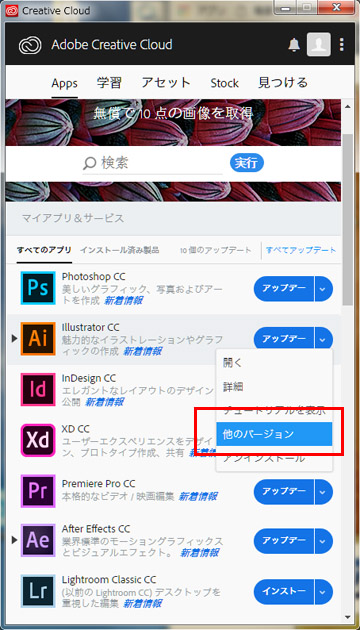Toggle the Illustrator CC dropdown arrow
Image resolution: width=360 pixels, height=630 pixels.
324,339
